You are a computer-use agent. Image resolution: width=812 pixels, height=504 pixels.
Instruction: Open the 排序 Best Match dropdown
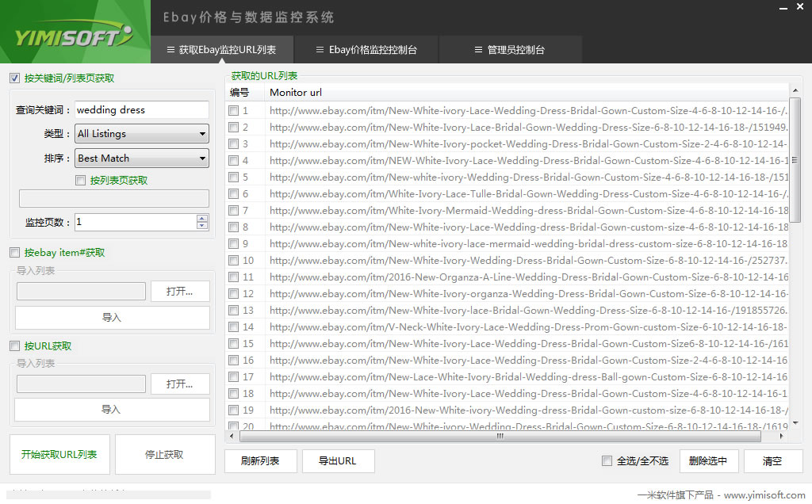pos(141,158)
